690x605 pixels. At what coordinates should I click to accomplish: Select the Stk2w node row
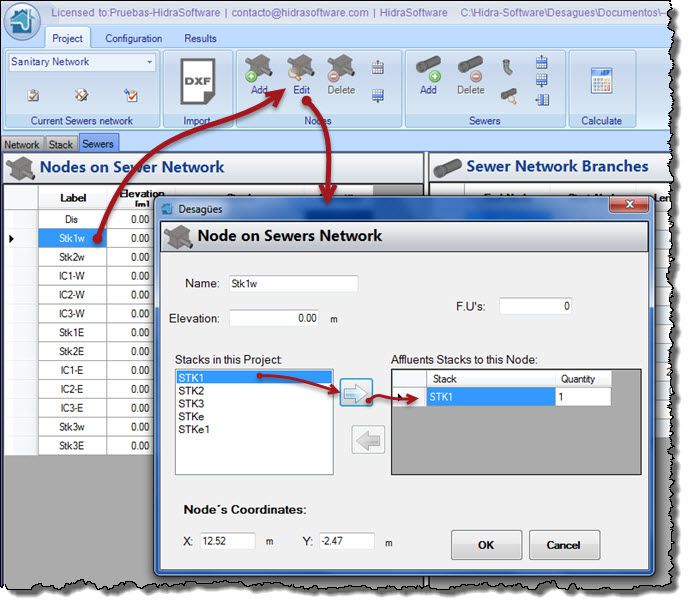72,257
